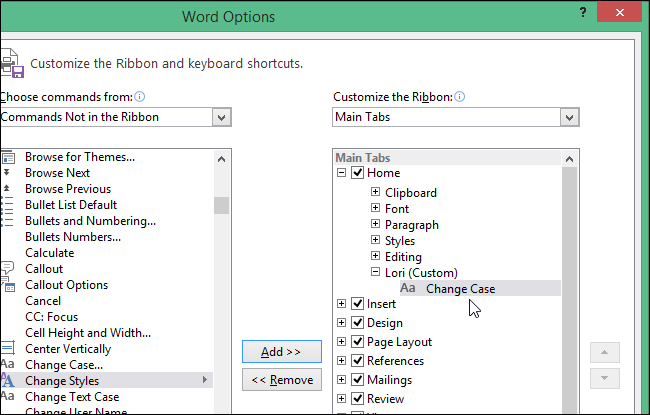Viewport: 650px width, 415px height.
Task: Click the Browse for Themes icon
Action: coord(8,158)
